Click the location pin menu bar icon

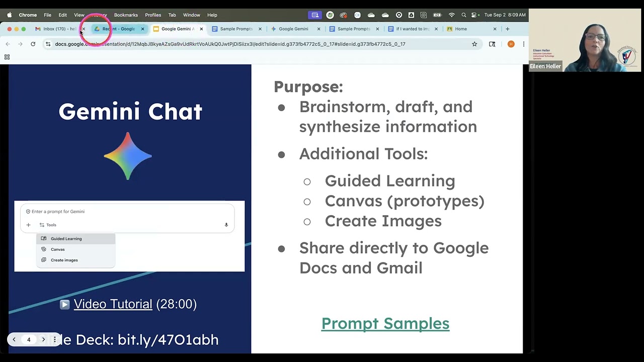398,15
